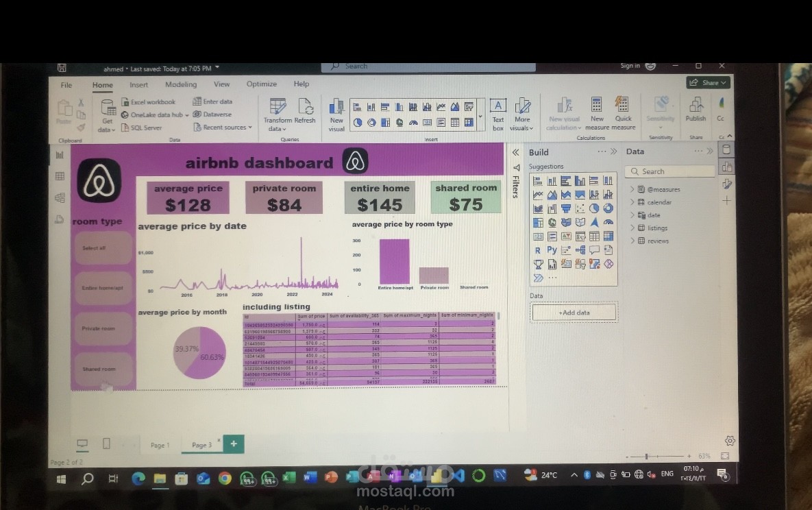The image size is (812, 510).
Task: Expand the reviews table
Action: point(632,241)
